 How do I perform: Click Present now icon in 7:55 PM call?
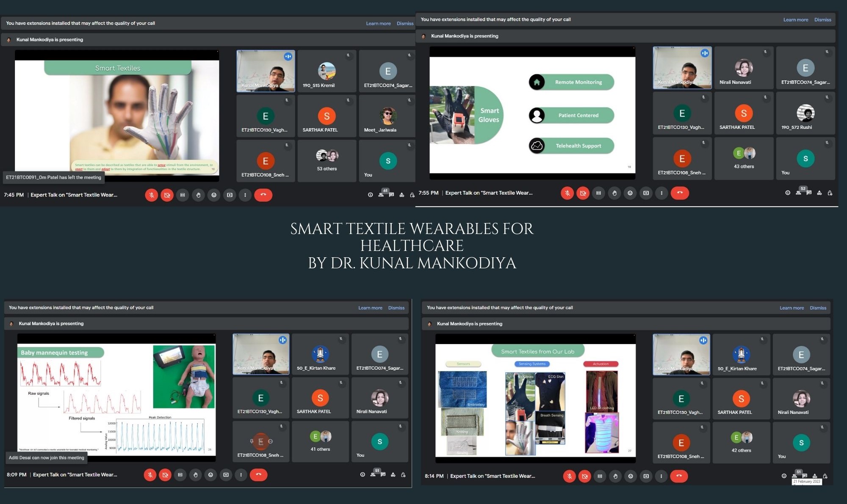(646, 193)
